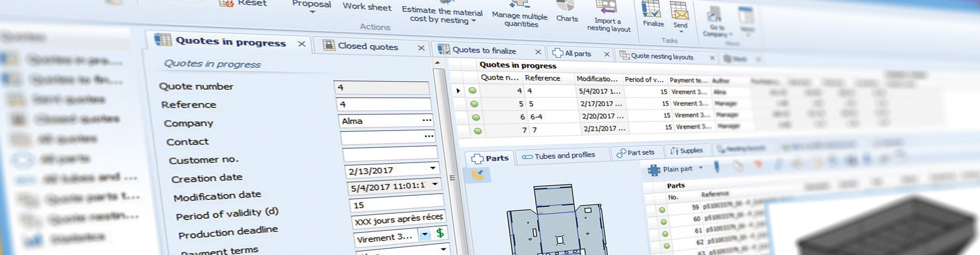Click 2/21/2017 modification date cell
Viewport: 980px width, 255px height.
(604, 129)
